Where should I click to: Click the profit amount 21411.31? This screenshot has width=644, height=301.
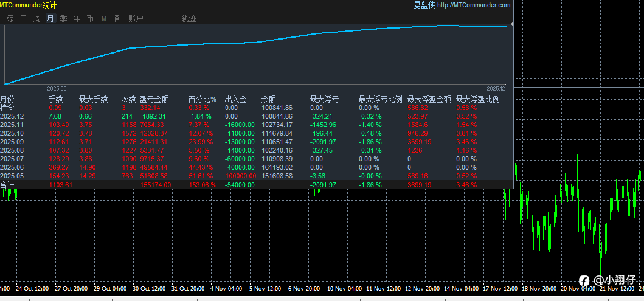click(x=154, y=142)
